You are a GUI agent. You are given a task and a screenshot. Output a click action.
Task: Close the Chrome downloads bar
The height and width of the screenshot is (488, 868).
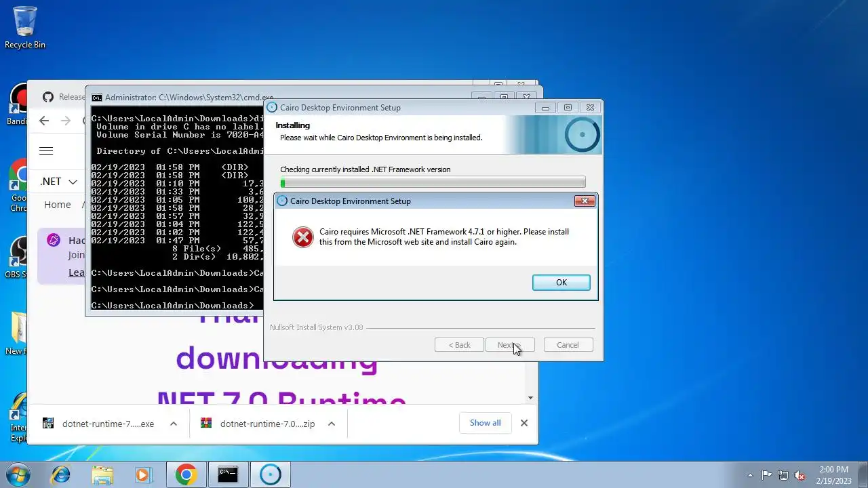point(524,423)
